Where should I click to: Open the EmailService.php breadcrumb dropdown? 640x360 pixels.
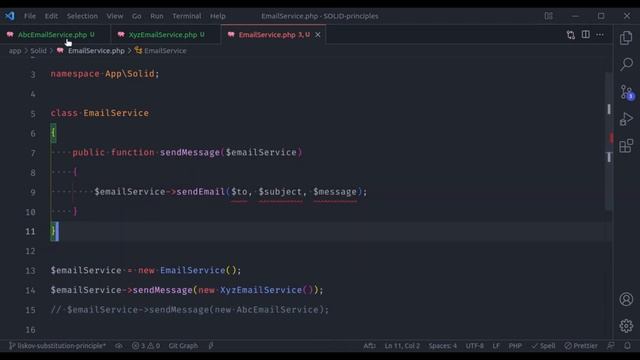coord(96,51)
